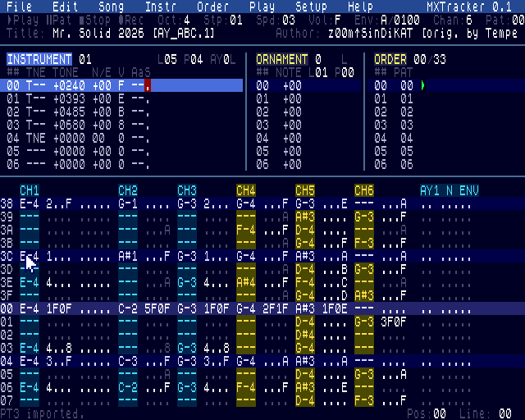525x420 pixels.
Task: Select instrument length L05 field
Action: [x=167, y=59]
